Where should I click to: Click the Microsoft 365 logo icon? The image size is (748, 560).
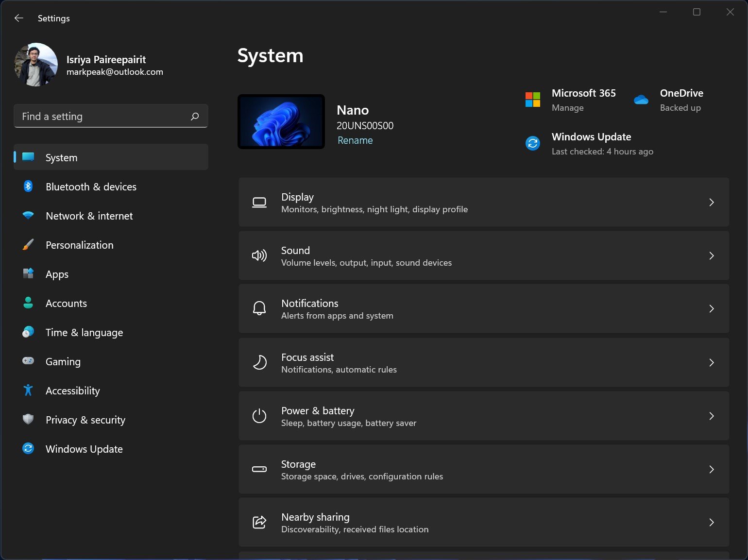tap(533, 100)
